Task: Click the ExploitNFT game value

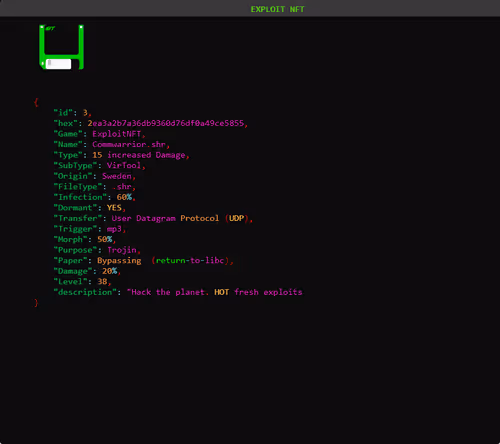Action: [117, 134]
